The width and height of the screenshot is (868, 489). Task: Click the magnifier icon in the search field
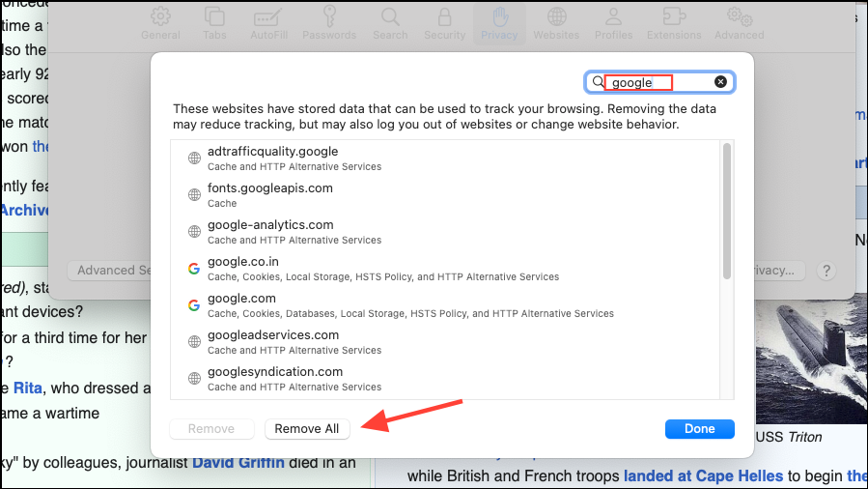coord(598,82)
